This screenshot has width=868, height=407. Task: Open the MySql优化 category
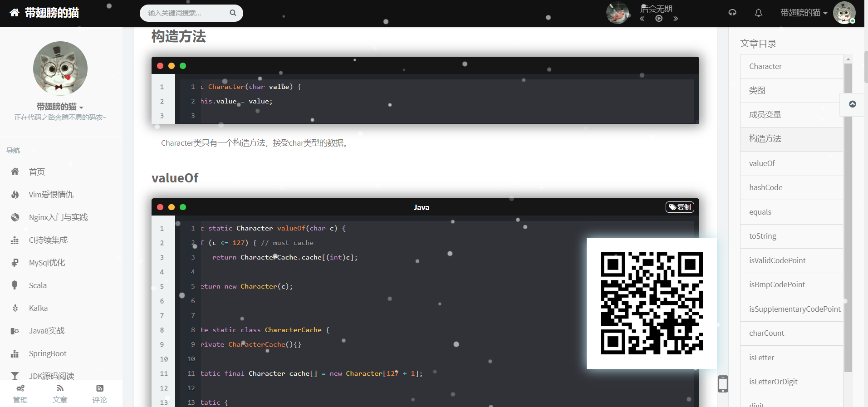[47, 263]
